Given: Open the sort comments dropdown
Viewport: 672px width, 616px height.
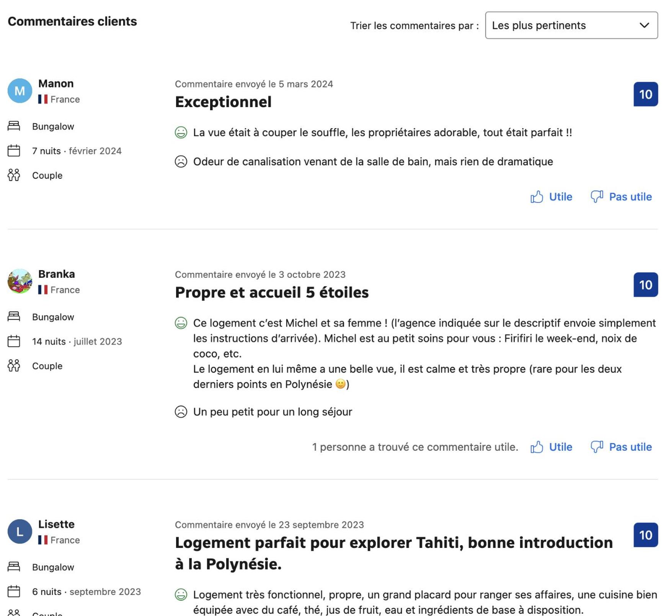Looking at the screenshot, I should [571, 25].
